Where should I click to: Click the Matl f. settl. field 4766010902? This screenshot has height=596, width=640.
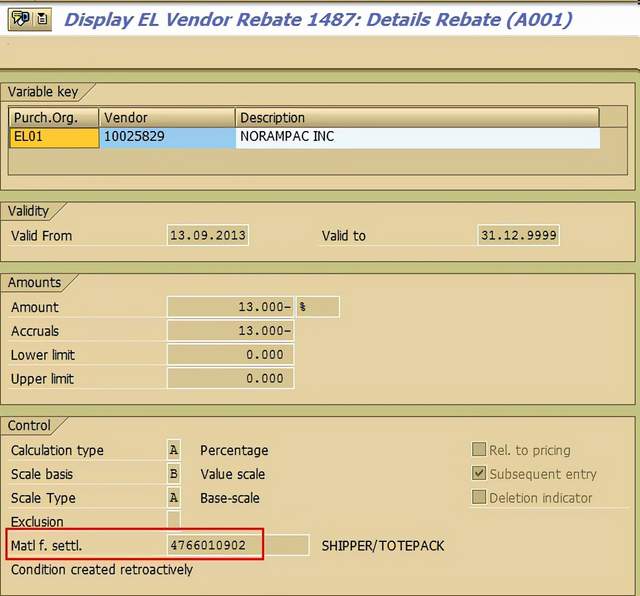pyautogui.click(x=238, y=545)
